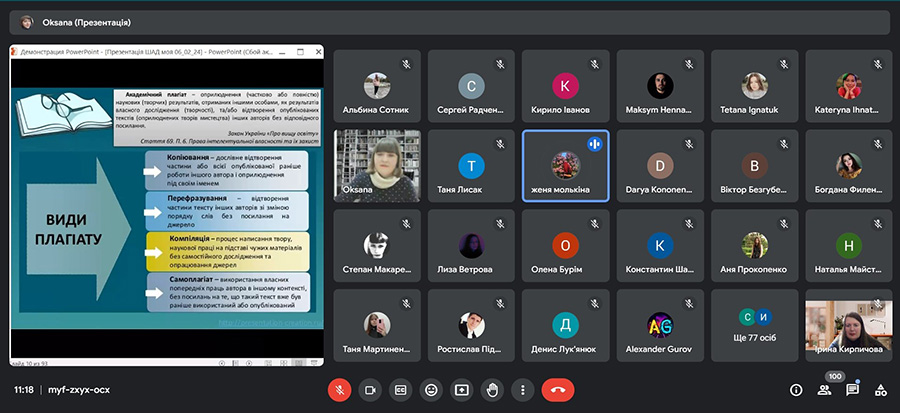The width and height of the screenshot is (900, 413).
Task: Click muted mic icon on Богдана Филен tile
Action: tap(878, 144)
